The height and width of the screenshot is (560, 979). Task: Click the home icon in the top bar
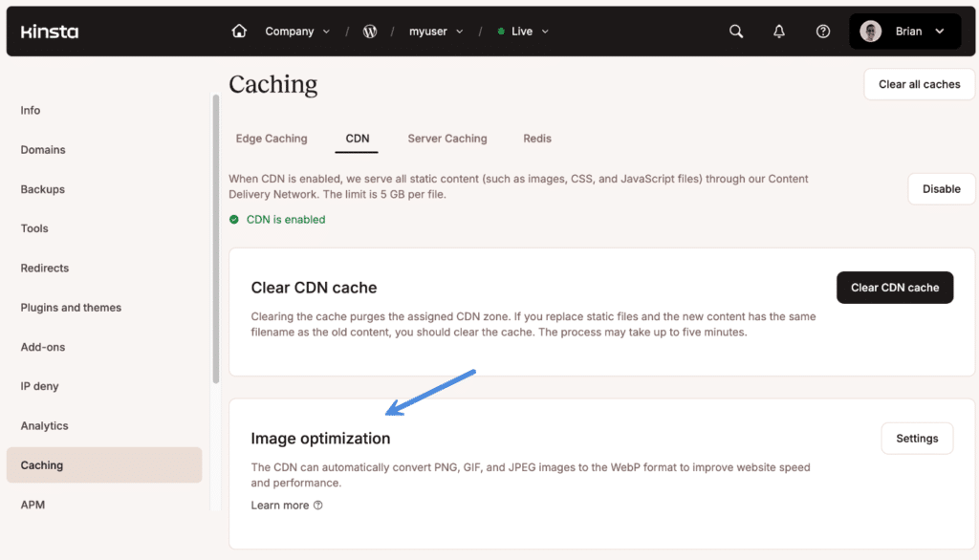(x=238, y=30)
